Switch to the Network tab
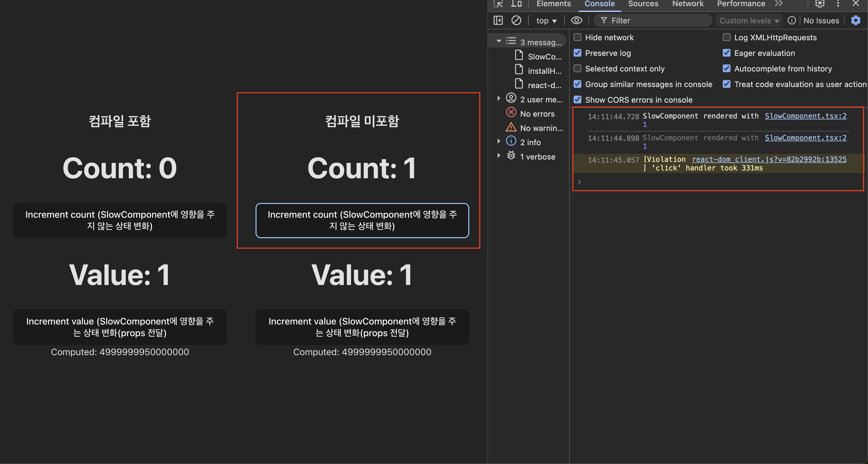 tap(687, 4)
